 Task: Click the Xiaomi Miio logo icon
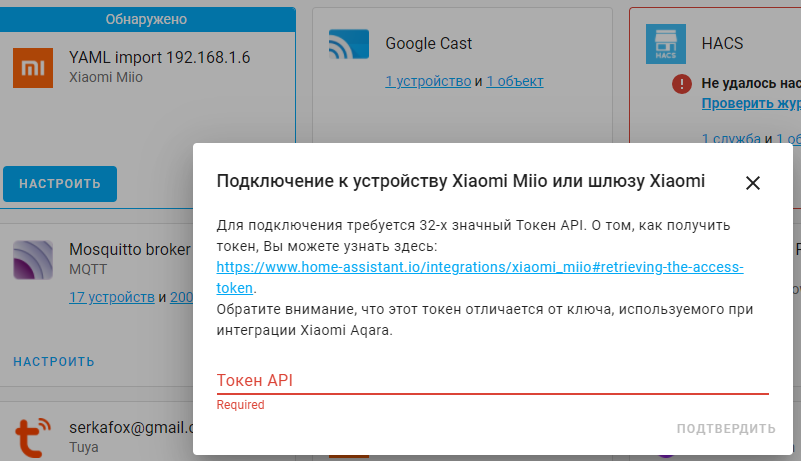click(x=33, y=67)
